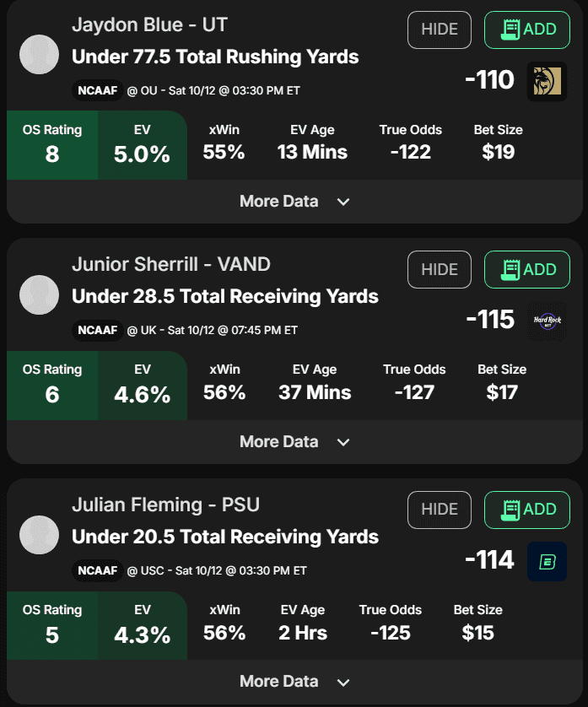Click the BetMGM lion sportsbook logo

547,81
